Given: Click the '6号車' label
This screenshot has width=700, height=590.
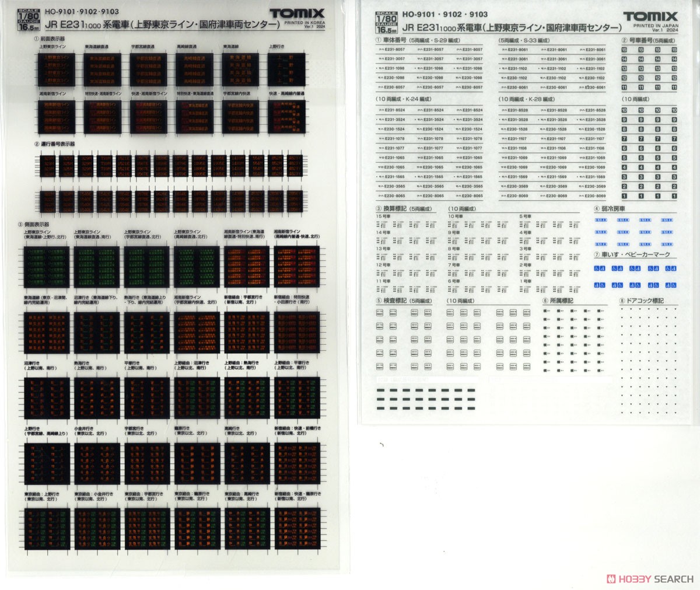Looking at the screenshot, I should 454,281.
